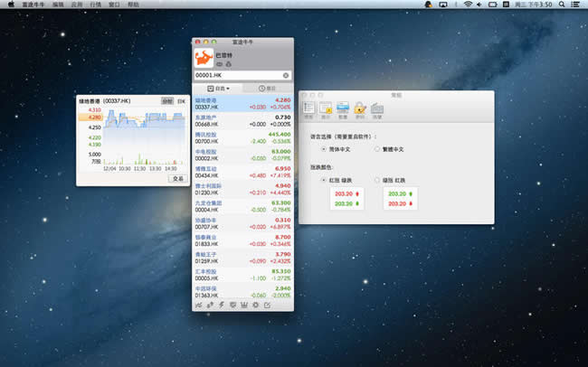Open the notification preferences tab icon

[x=326, y=110]
